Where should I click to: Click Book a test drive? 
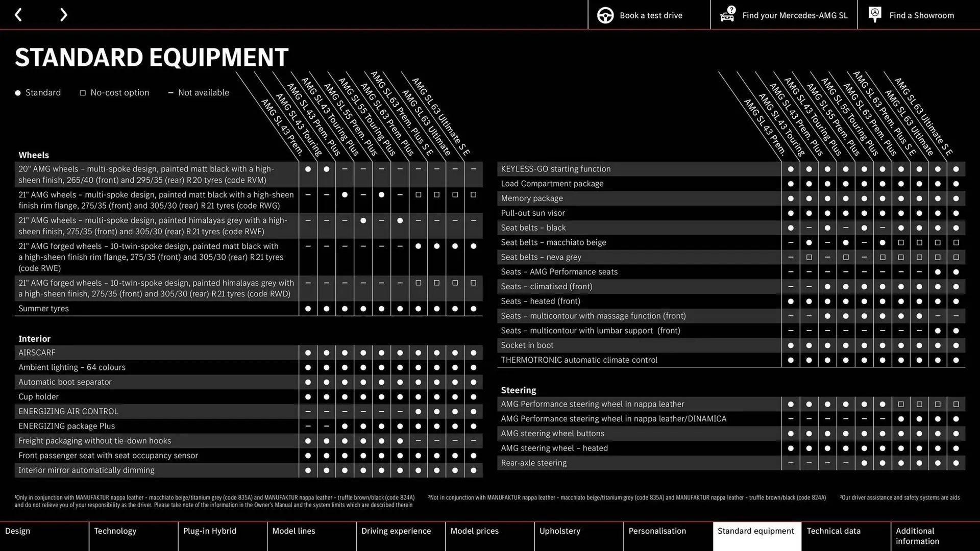651,15
